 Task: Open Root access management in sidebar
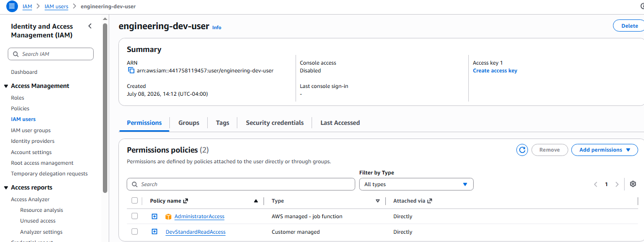pos(42,163)
